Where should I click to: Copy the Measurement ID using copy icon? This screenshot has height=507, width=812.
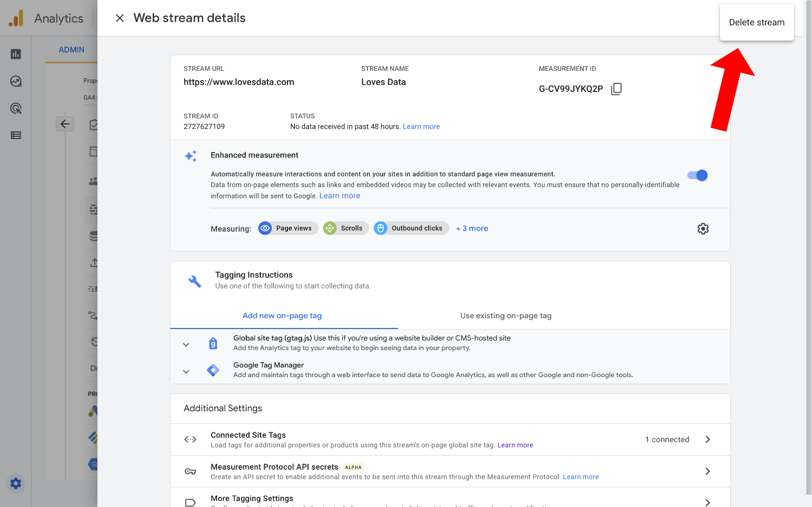tap(616, 89)
